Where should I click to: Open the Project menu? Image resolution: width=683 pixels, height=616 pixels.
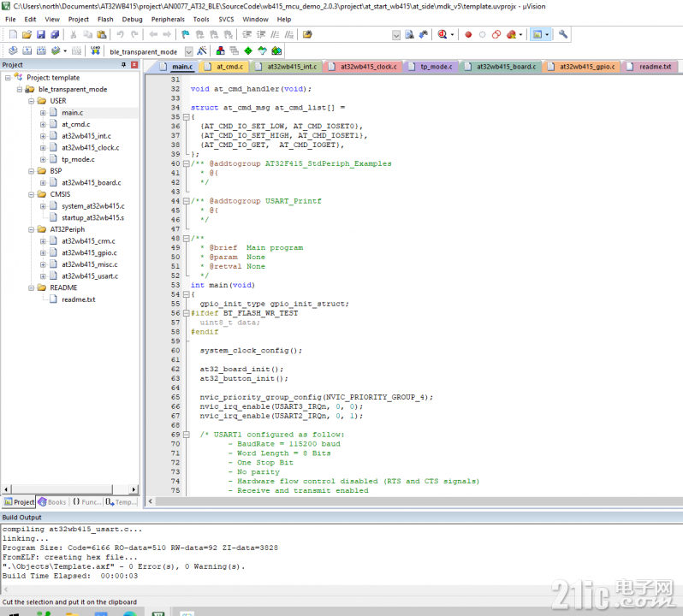(79, 19)
